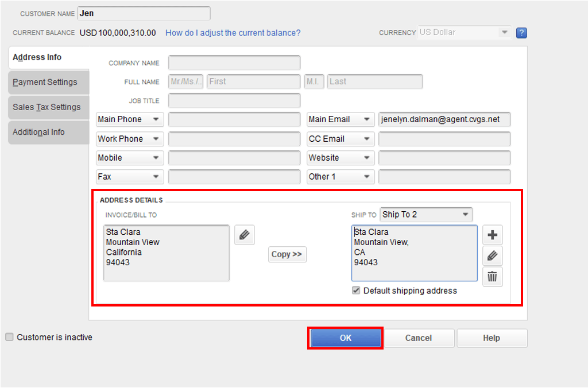588x388 pixels.
Task: Open the Fax label dropdown
Action: click(x=129, y=176)
